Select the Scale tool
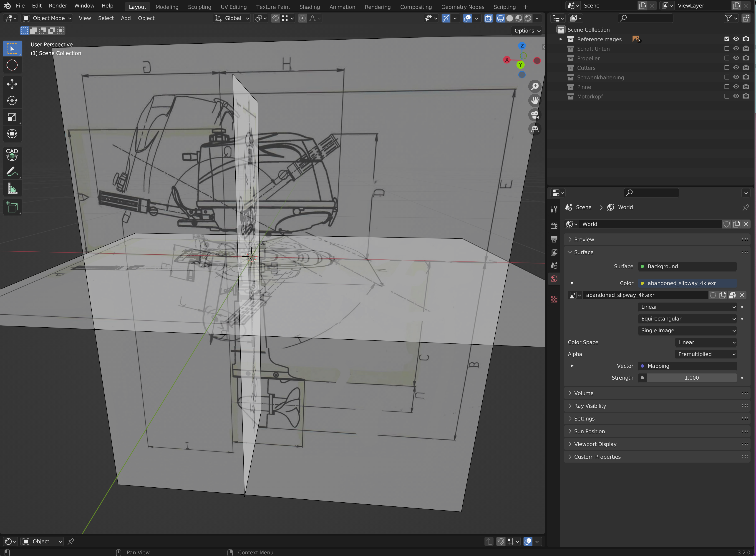 point(12,117)
